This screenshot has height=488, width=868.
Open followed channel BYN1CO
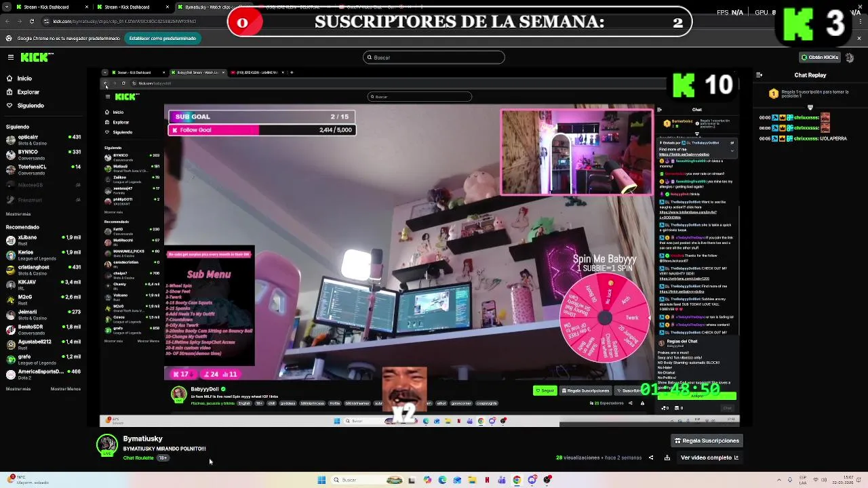pos(43,155)
